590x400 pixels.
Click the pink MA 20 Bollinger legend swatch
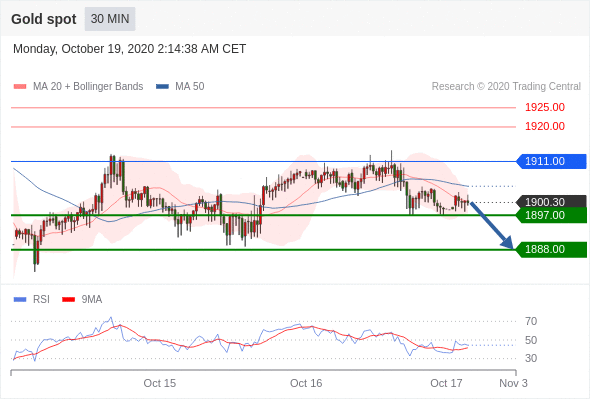pos(20,87)
